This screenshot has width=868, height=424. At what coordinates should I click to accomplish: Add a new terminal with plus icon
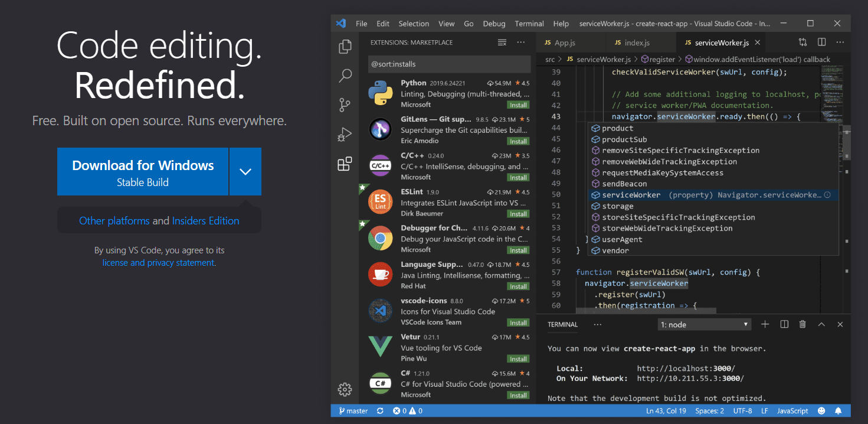coord(765,324)
